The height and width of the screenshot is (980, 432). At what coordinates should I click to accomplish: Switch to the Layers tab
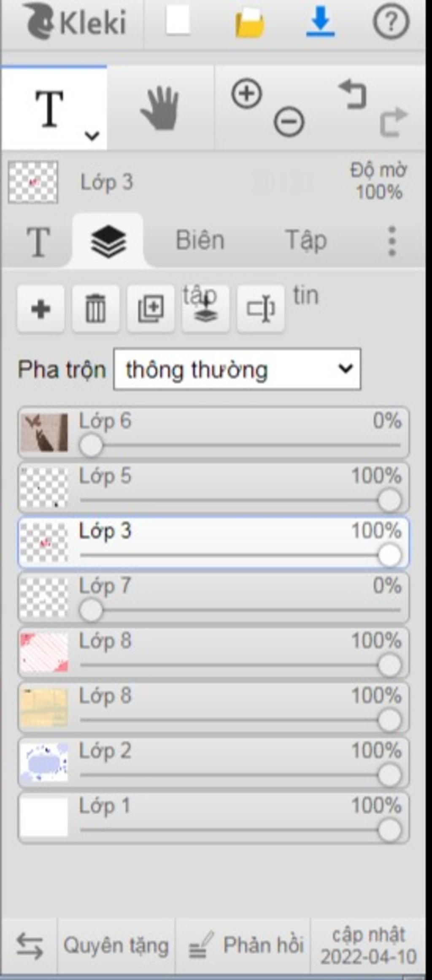click(x=108, y=241)
